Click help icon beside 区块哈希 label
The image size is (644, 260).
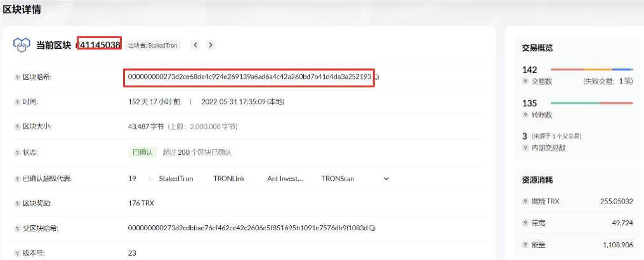[17, 77]
